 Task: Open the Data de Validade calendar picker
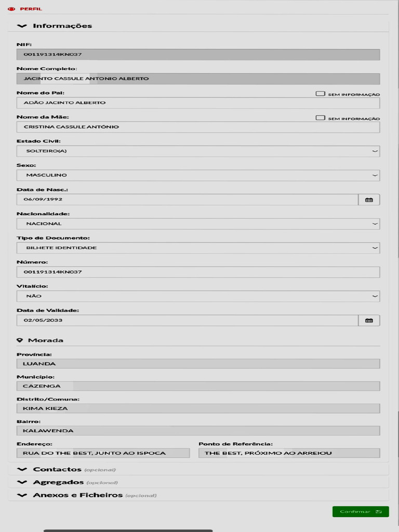369,320
